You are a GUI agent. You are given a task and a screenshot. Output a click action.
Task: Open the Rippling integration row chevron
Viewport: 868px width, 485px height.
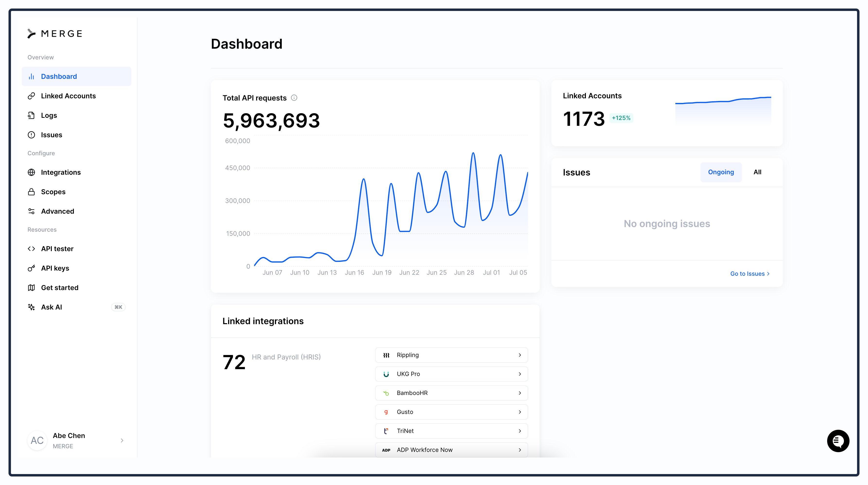pyautogui.click(x=520, y=355)
